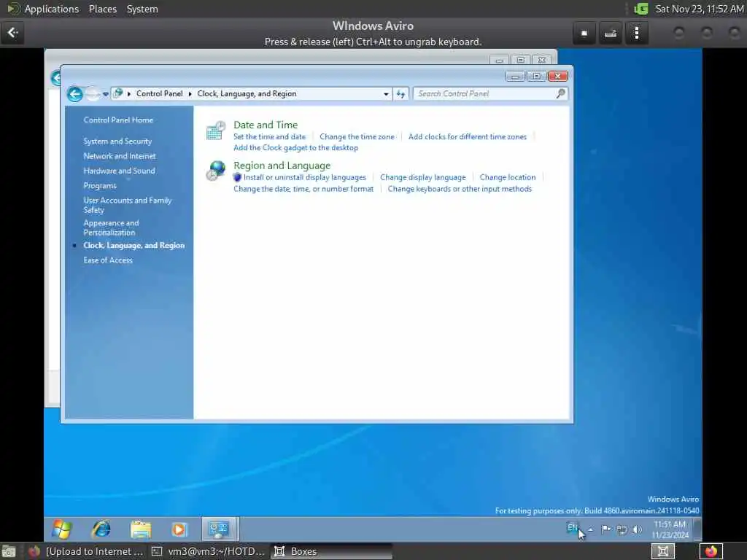This screenshot has width=747, height=560.
Task: Open Programs category
Action: click(x=100, y=186)
